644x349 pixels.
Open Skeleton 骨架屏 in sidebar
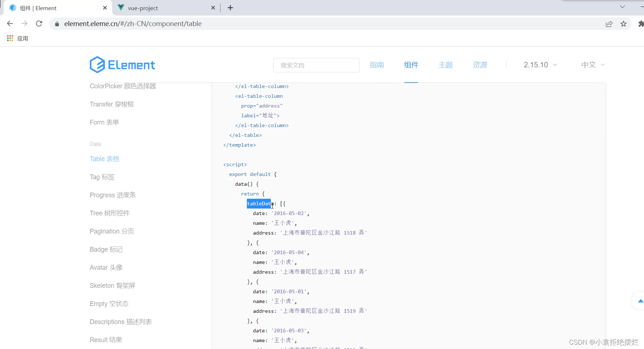point(113,286)
